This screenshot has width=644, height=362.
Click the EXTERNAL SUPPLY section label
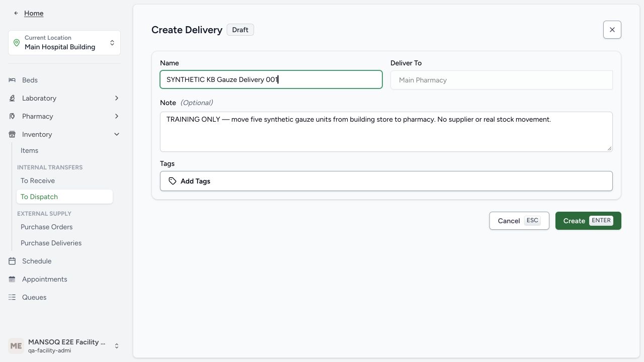tap(44, 214)
